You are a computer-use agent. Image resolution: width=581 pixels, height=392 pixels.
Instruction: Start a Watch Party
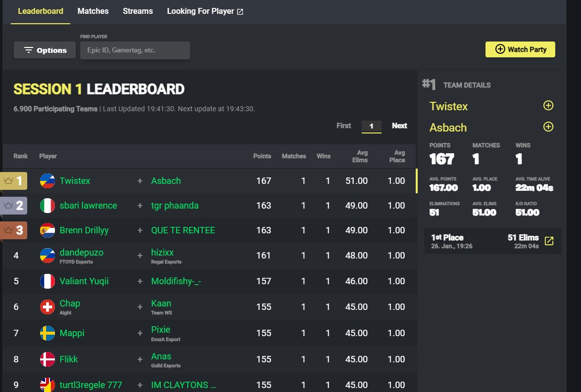[x=520, y=49]
